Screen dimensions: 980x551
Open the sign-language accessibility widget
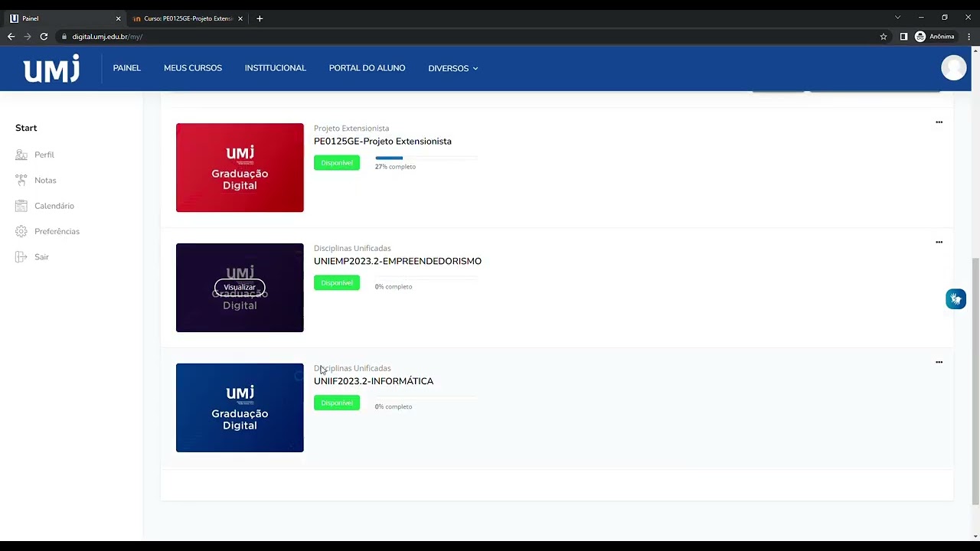pyautogui.click(x=955, y=299)
